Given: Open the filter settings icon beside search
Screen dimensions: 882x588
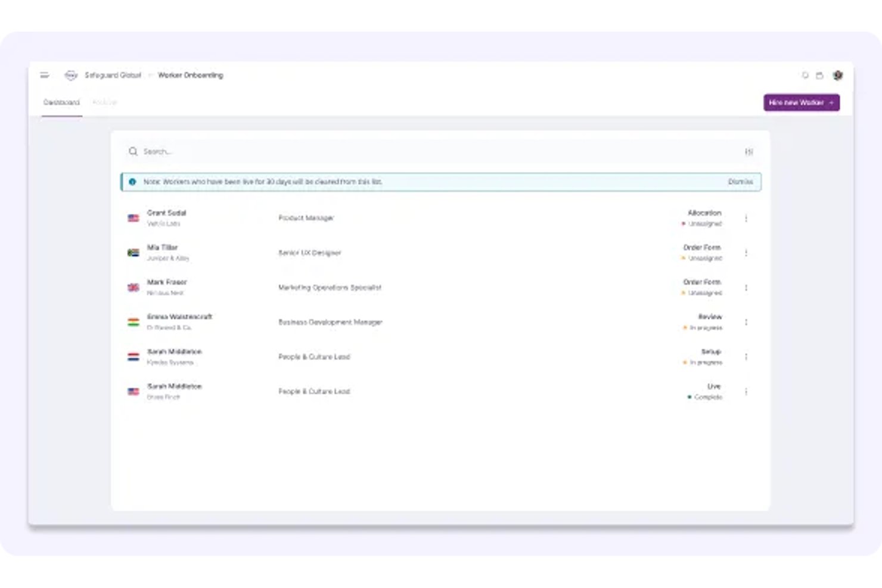Looking at the screenshot, I should tap(749, 152).
